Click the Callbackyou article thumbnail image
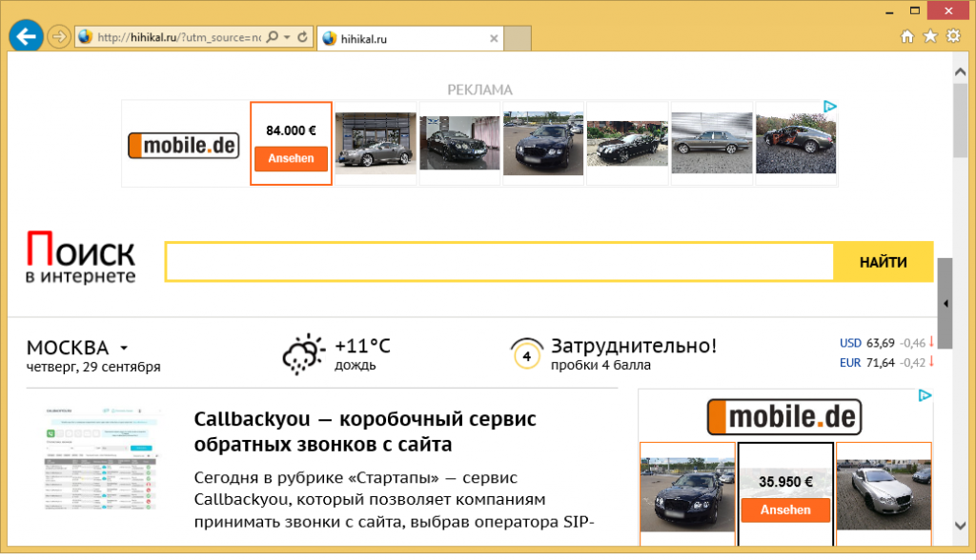The height and width of the screenshot is (560, 976). pyautogui.click(x=100, y=456)
